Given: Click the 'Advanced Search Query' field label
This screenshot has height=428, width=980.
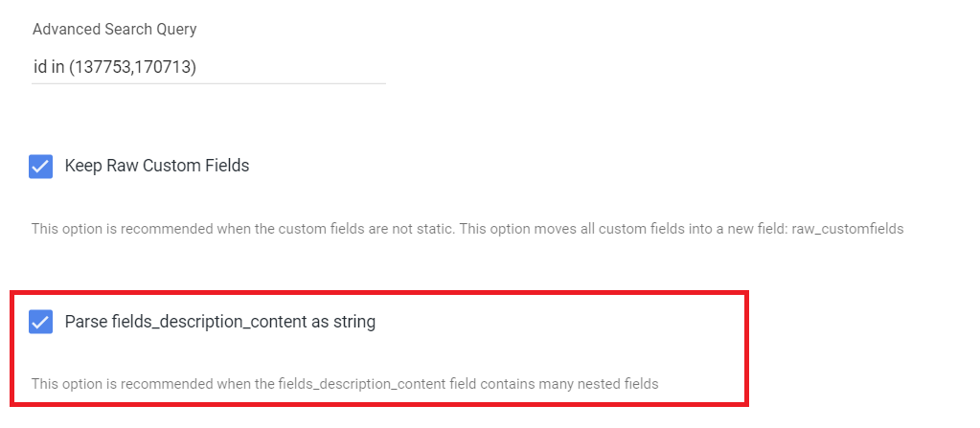Looking at the screenshot, I should [115, 29].
